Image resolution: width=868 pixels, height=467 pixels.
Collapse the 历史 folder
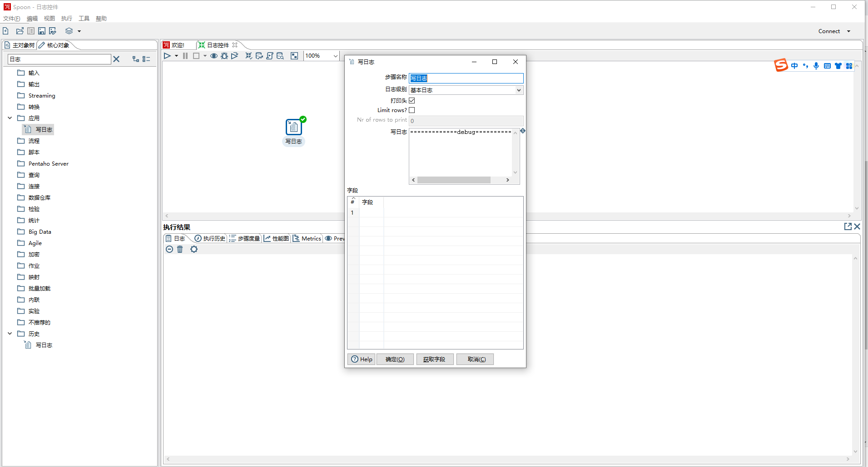pos(10,334)
